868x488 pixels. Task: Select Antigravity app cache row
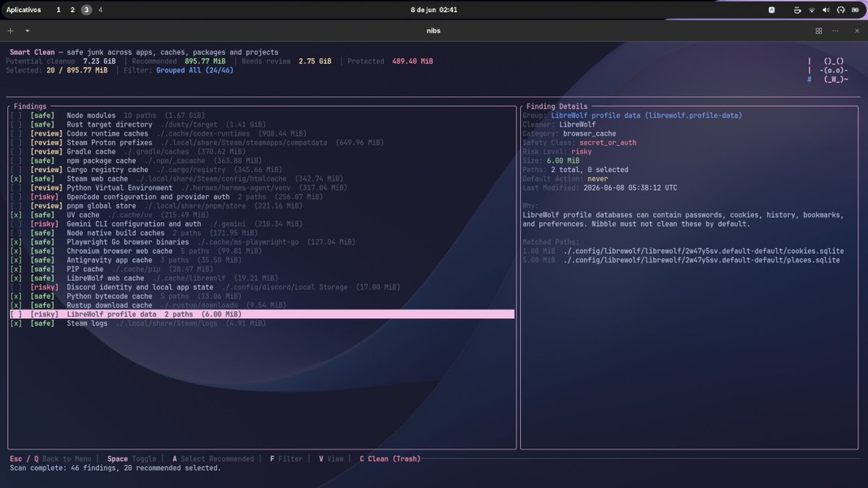point(262,260)
